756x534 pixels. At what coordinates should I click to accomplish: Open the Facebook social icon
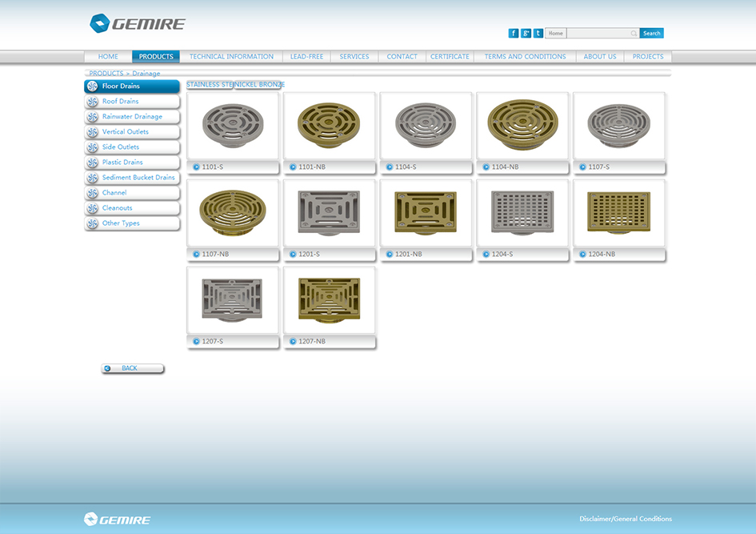[x=514, y=34]
